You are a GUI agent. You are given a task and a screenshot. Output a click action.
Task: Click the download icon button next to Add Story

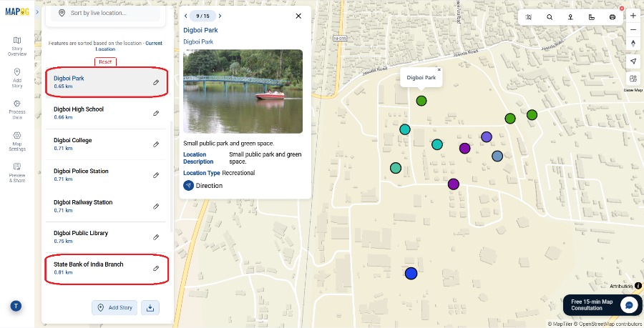coord(150,307)
